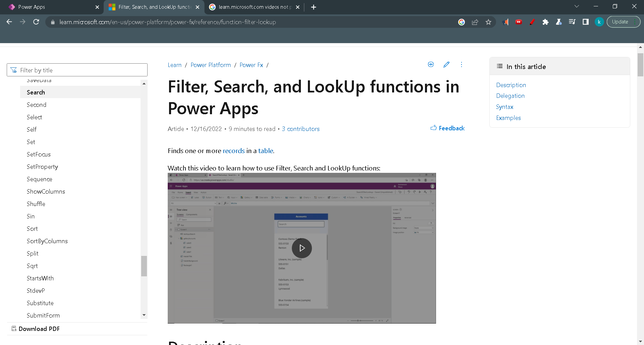644x345 pixels.
Task: Click sidebar scrollbar up arrow
Action: tap(144, 83)
